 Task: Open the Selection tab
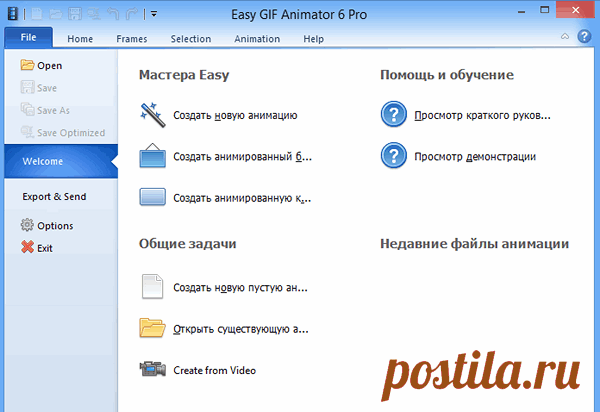191,39
